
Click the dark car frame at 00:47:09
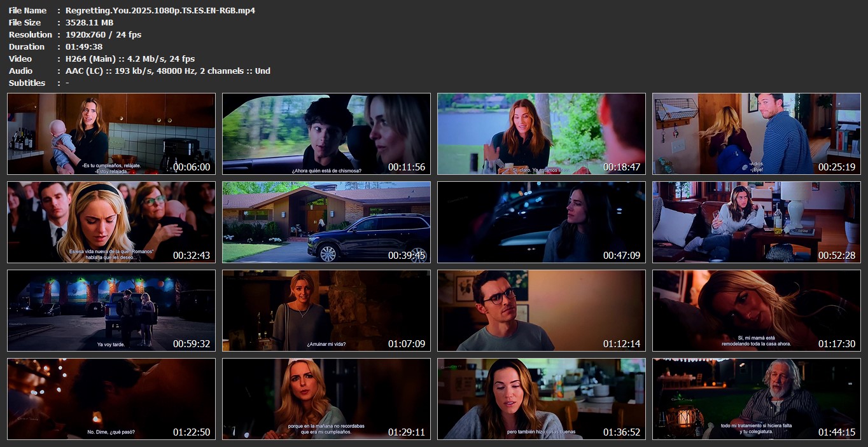point(542,223)
